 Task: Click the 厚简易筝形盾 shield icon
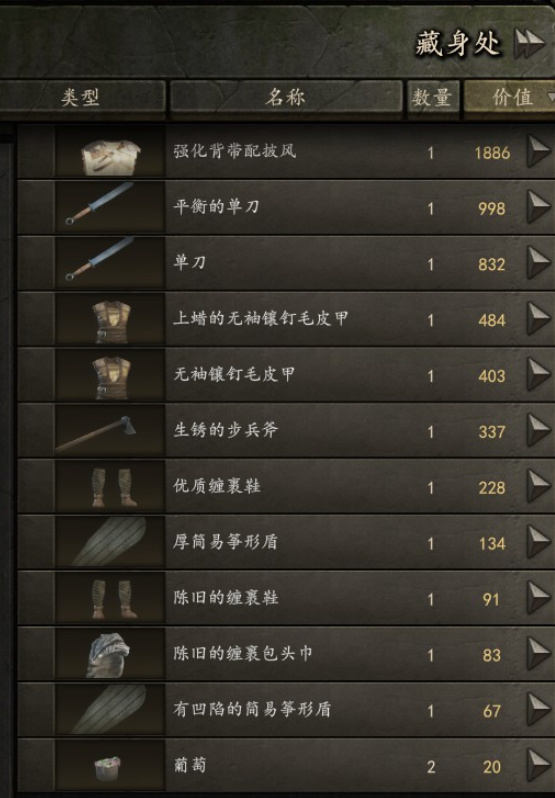[110, 543]
